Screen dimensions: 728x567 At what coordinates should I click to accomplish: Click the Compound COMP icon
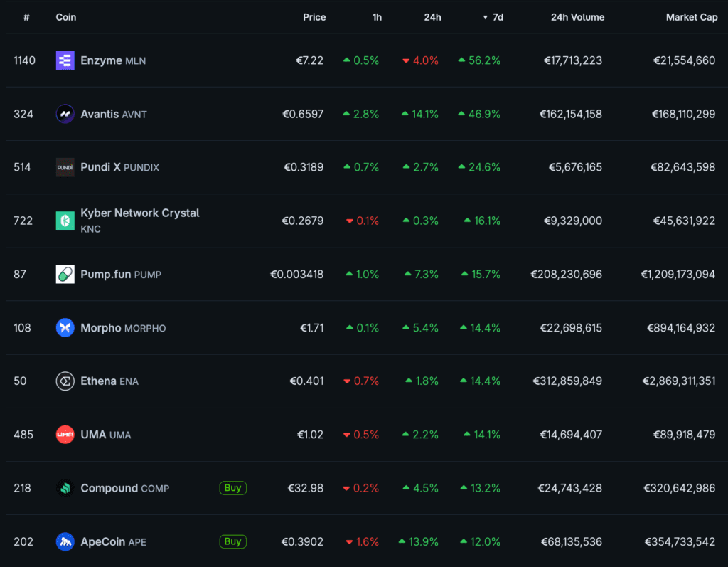coord(65,488)
